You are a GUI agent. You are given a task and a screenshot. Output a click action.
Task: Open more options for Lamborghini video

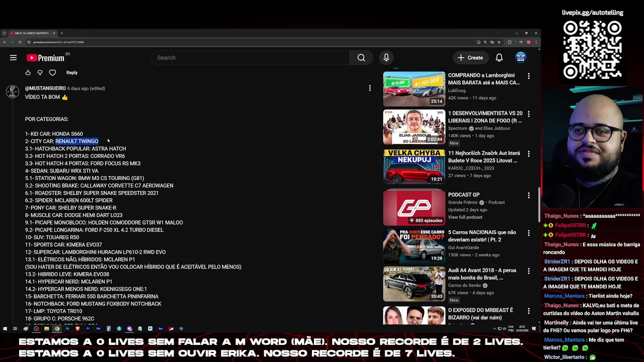click(x=528, y=76)
